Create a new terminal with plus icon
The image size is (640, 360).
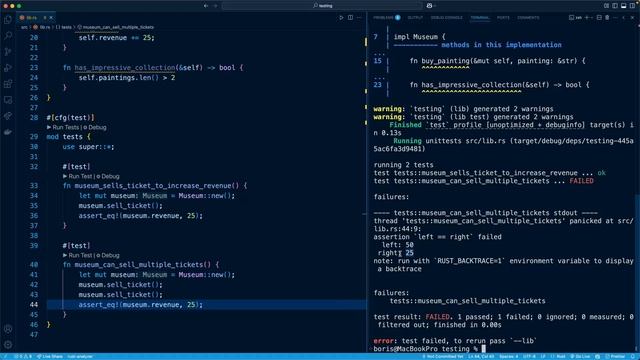tap(587, 18)
